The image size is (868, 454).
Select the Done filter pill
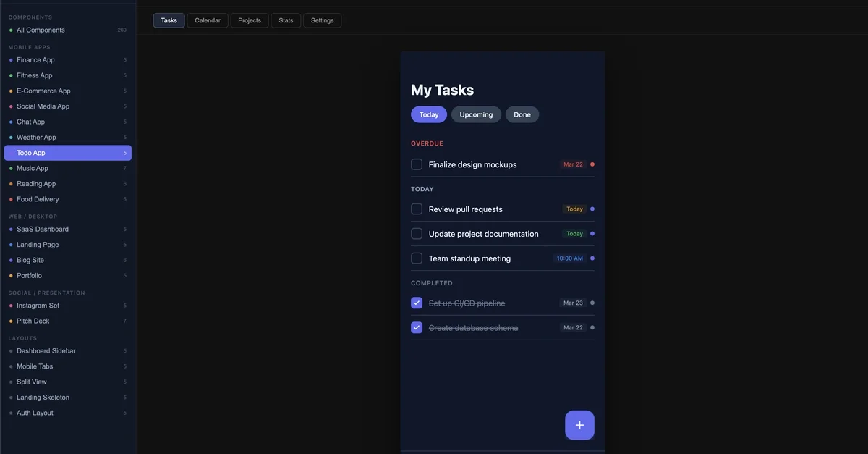[x=522, y=114]
